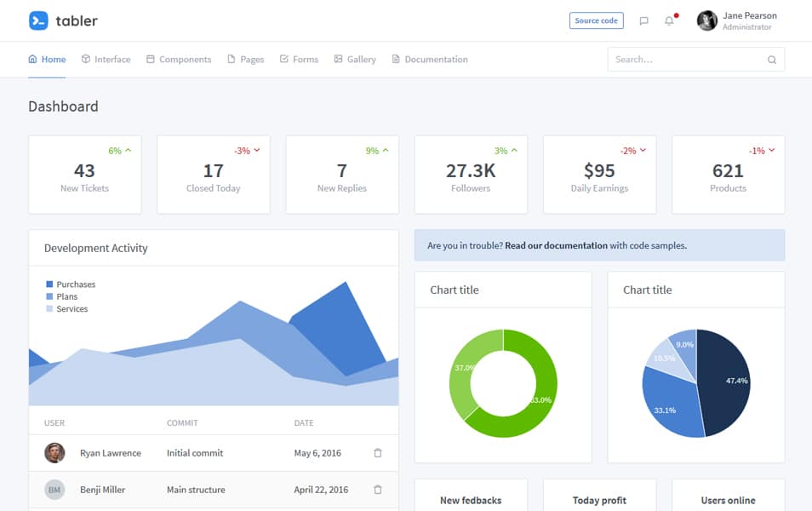Image resolution: width=812 pixels, height=511 pixels.
Task: Click the search magnifier icon
Action: (771, 60)
